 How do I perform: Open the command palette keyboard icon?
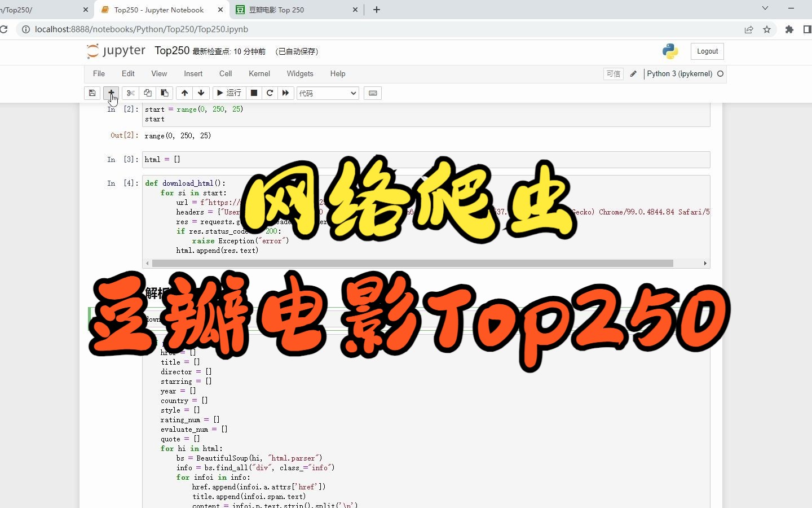pos(373,93)
